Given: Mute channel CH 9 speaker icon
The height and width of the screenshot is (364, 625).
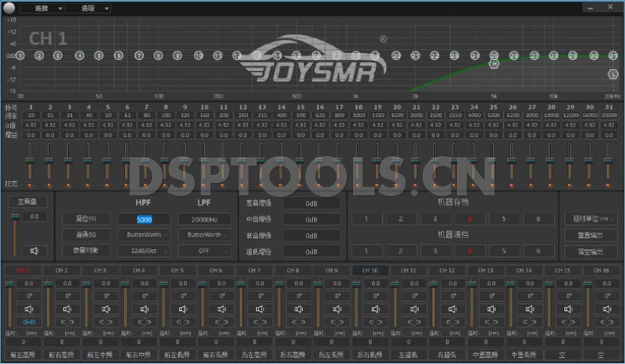Looking at the screenshot, I should tap(337, 309).
